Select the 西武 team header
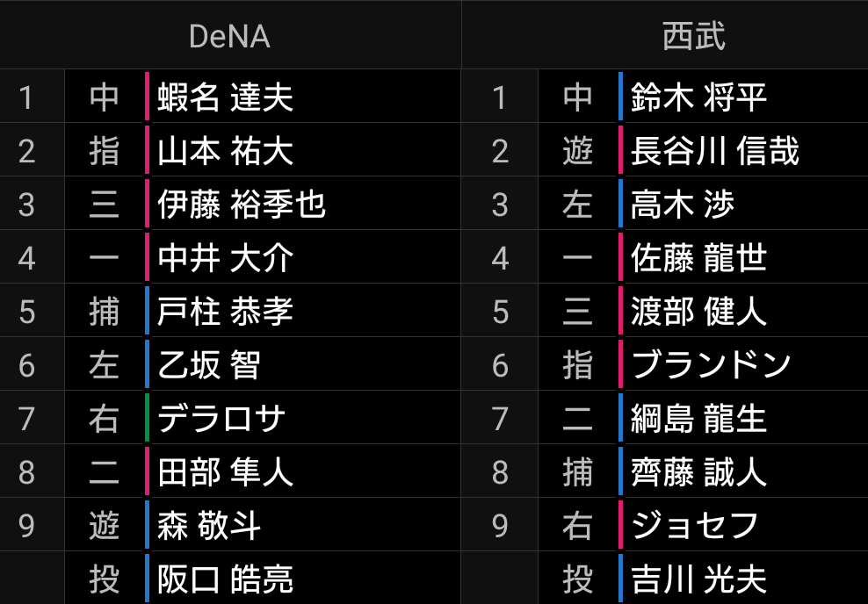Screen dimensions: 868x604 pos(693,36)
